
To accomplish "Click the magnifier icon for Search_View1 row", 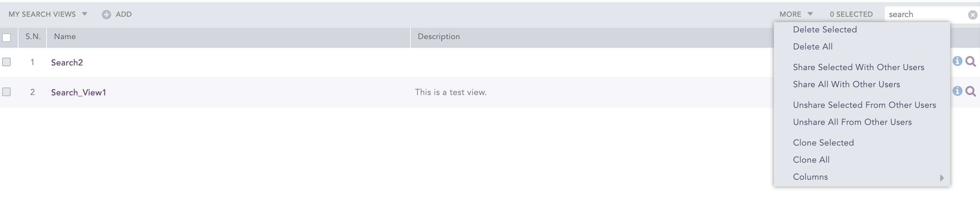I will [x=970, y=91].
